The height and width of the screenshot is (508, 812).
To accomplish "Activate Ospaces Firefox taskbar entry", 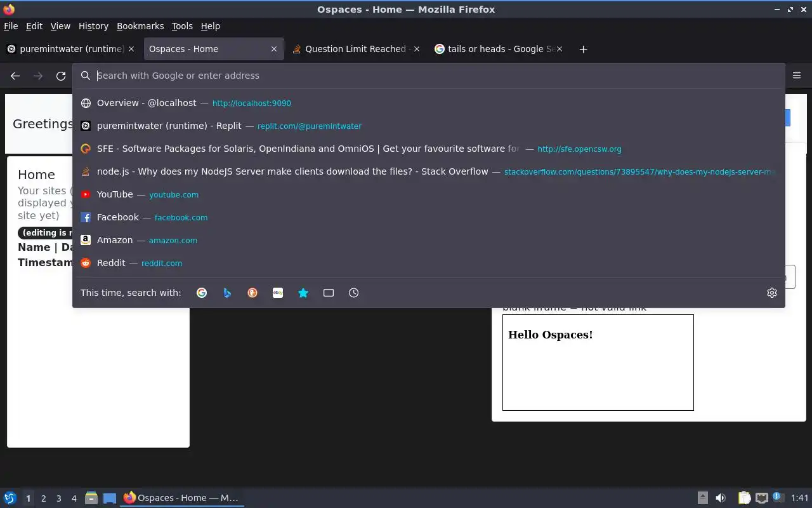I will tap(182, 498).
